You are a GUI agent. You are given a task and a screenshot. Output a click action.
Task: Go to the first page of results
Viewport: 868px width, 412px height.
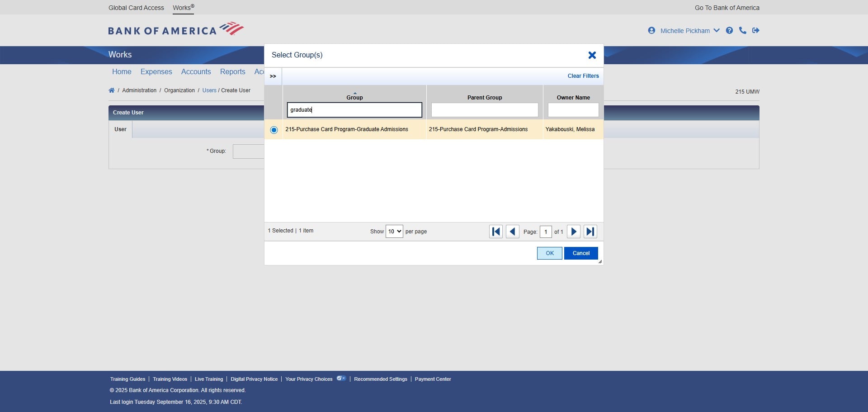coord(496,232)
